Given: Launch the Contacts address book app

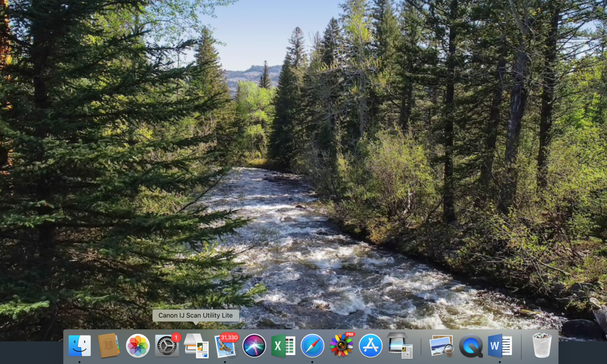Looking at the screenshot, I should tap(108, 345).
